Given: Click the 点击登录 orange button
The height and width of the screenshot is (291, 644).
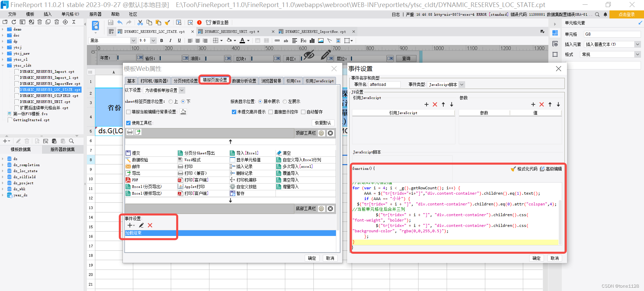Looking at the screenshot, I should point(627,14).
